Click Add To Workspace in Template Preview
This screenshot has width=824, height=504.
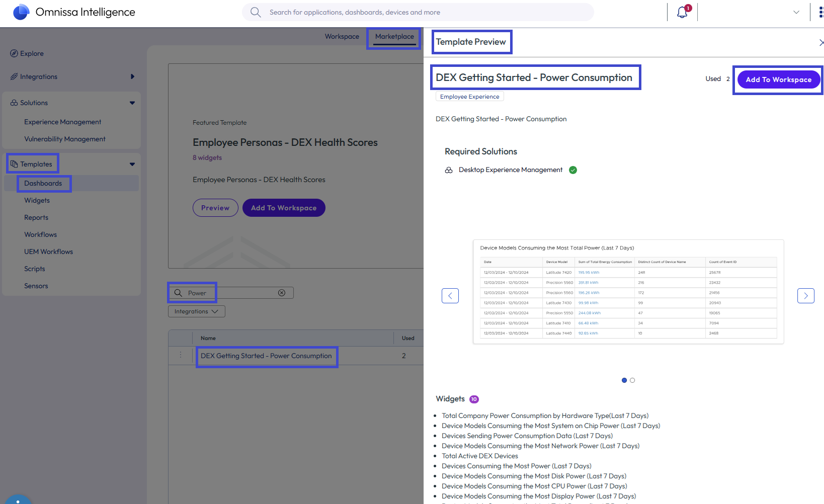[779, 79]
